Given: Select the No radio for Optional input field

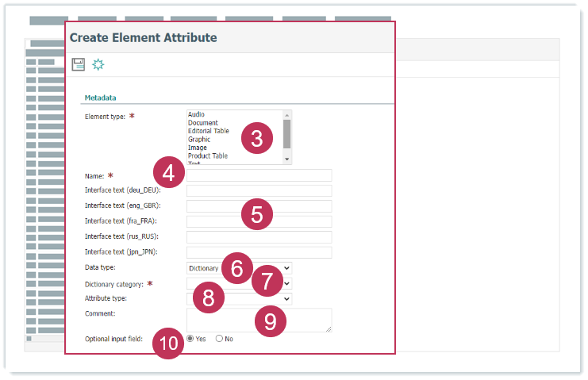Looking at the screenshot, I should tap(219, 339).
